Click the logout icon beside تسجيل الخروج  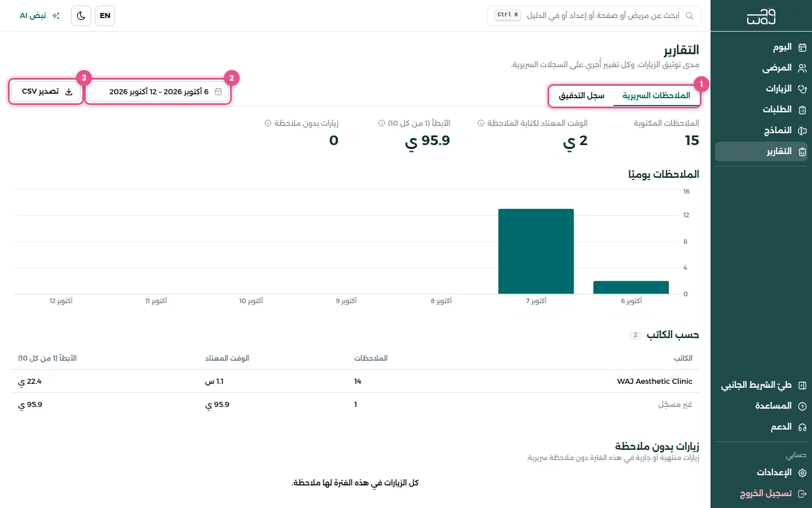tap(802, 494)
